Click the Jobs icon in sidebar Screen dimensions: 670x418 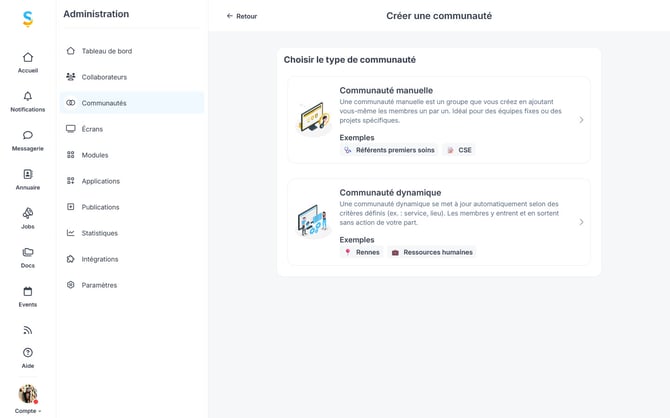28,213
